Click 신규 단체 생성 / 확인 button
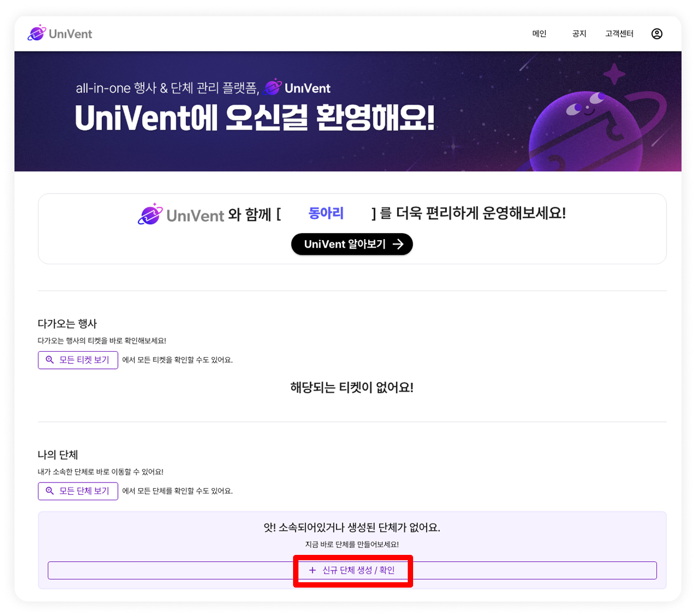 [x=352, y=570]
